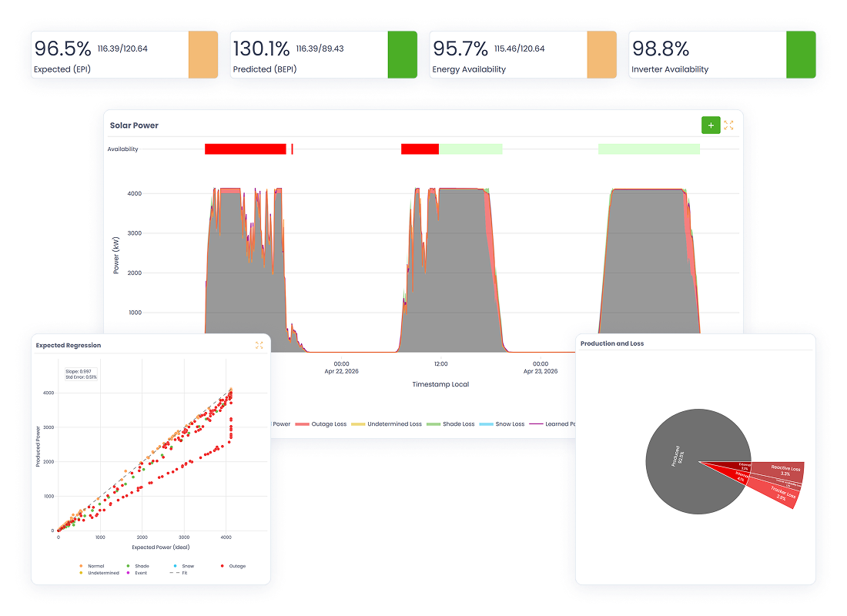Viewport: 847px width, 616px height.
Task: Click the orange indicator on Energy Availability card
Action: 601,55
